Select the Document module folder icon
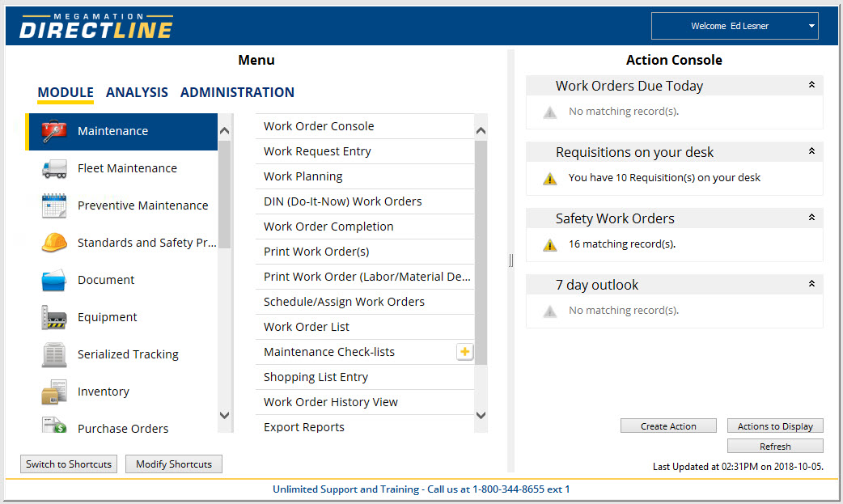This screenshot has width=843, height=504. pos(52,279)
